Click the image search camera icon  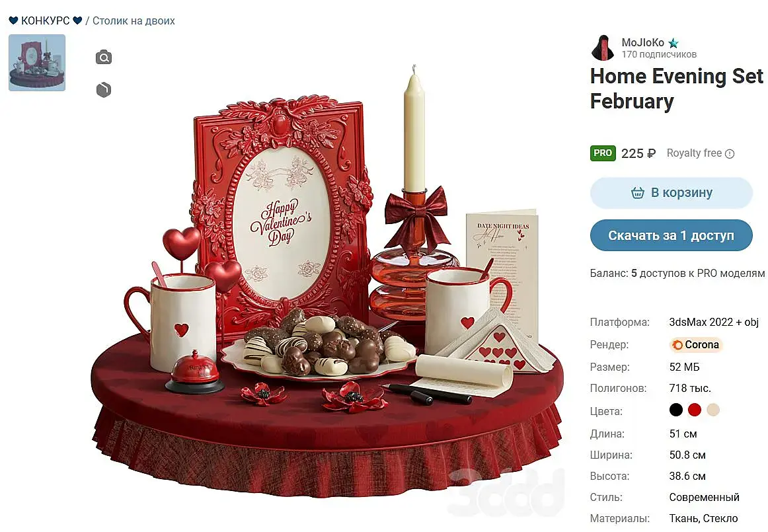(103, 57)
